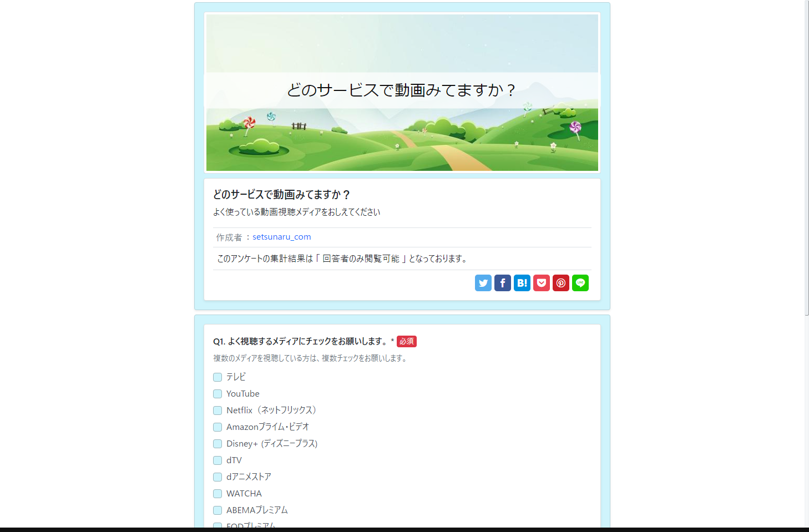Viewport: 809px width, 532px height.
Task: Open the setsunaru_com creator link
Action: click(282, 237)
